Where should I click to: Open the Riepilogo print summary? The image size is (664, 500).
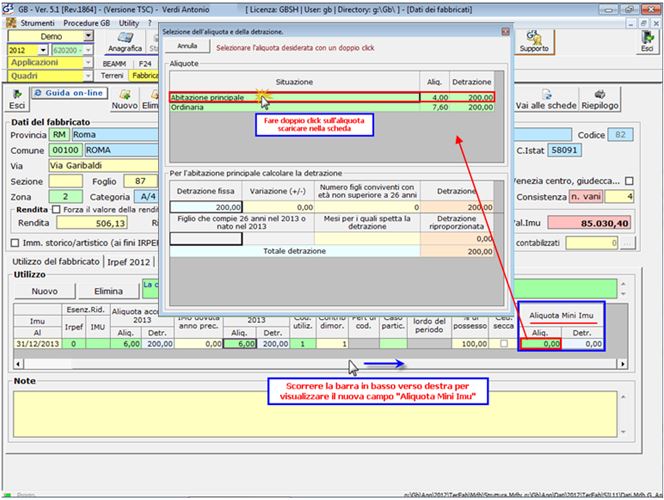coord(600,99)
